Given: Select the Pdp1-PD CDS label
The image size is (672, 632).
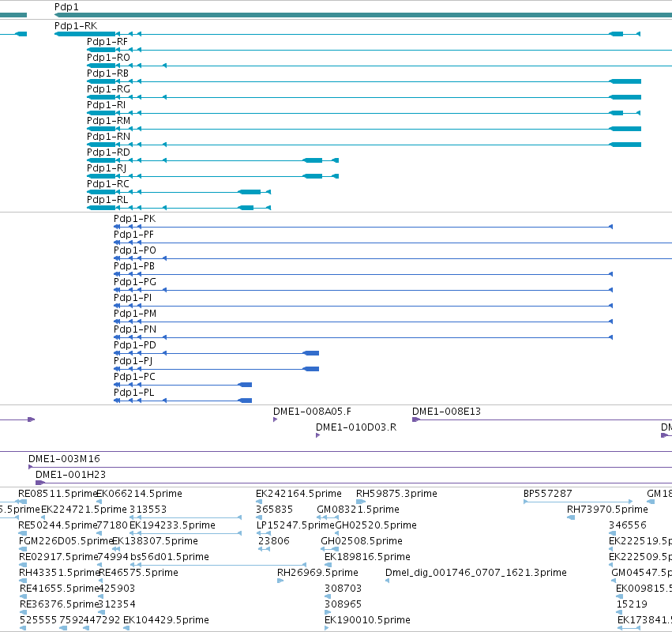Looking at the screenshot, I should click(x=135, y=345).
